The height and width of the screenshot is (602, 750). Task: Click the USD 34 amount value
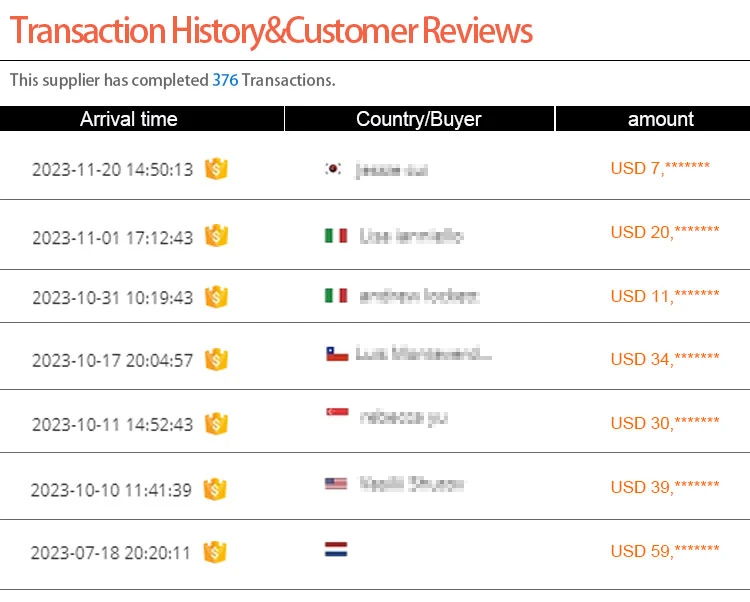point(665,359)
